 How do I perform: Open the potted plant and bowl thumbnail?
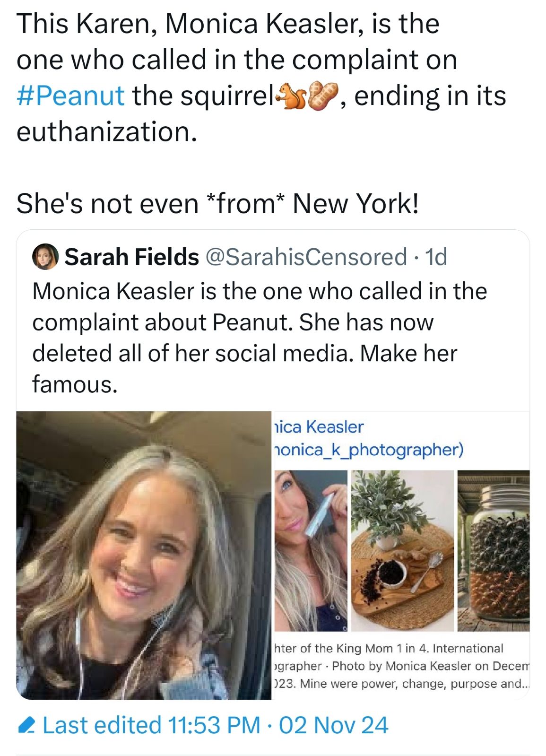click(402, 551)
